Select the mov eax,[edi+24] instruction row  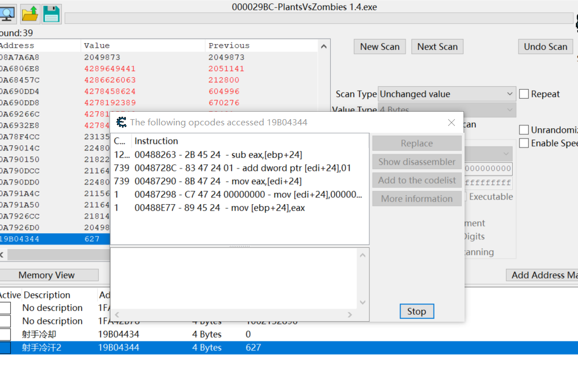point(239,182)
